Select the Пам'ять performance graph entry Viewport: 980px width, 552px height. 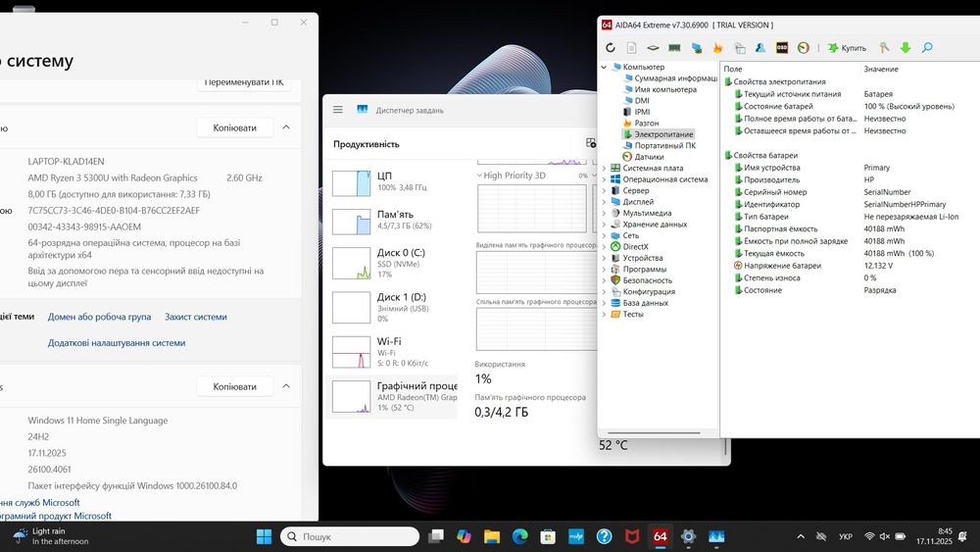coord(392,221)
